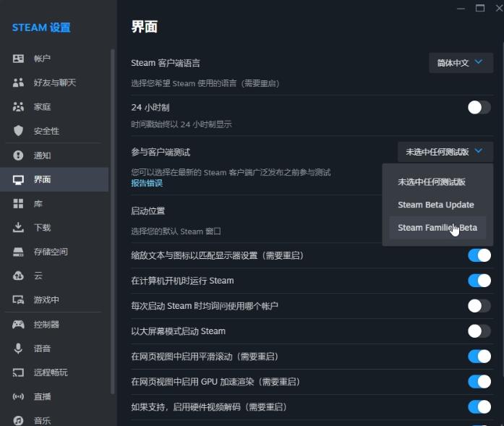504x426 pixels.
Task: Open the 通知 settings page
Action: [42, 156]
